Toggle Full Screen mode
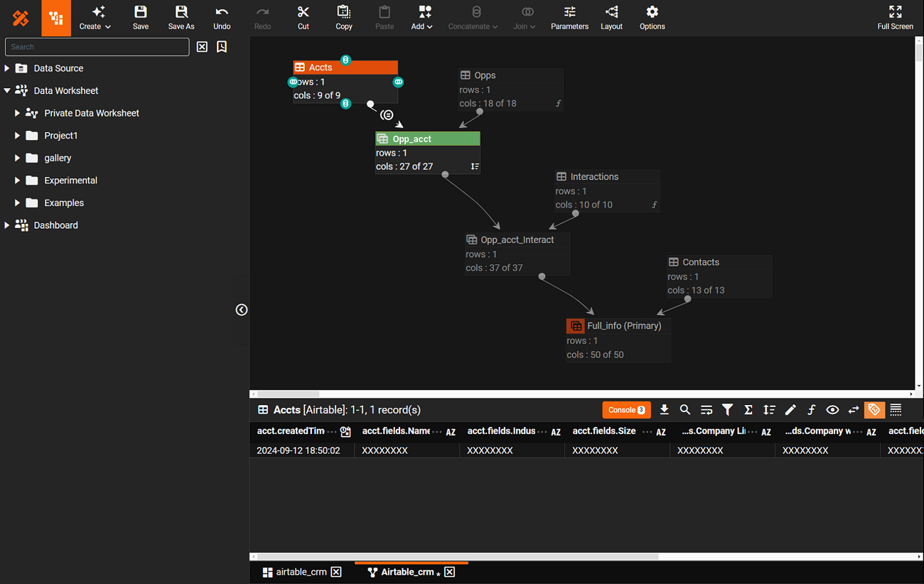This screenshot has width=924, height=584. (x=895, y=17)
